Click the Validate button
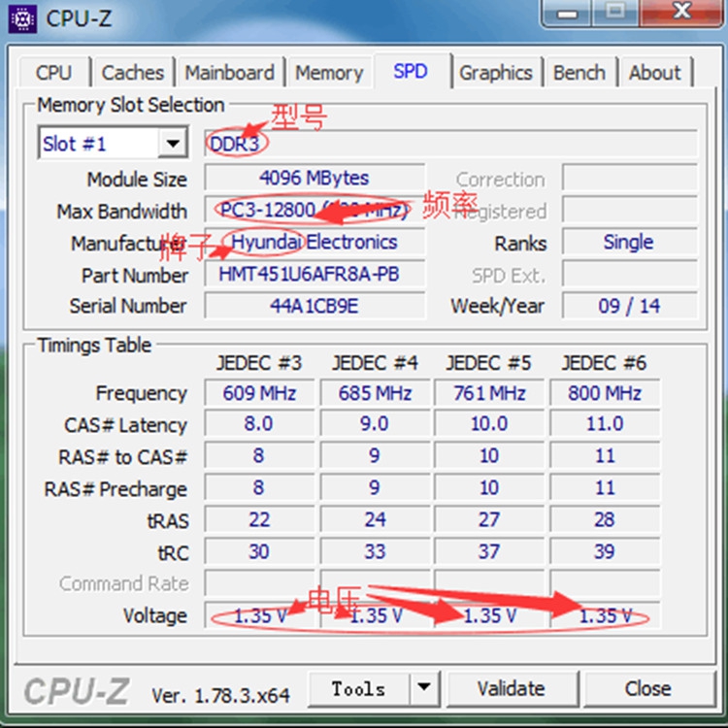 (511, 689)
